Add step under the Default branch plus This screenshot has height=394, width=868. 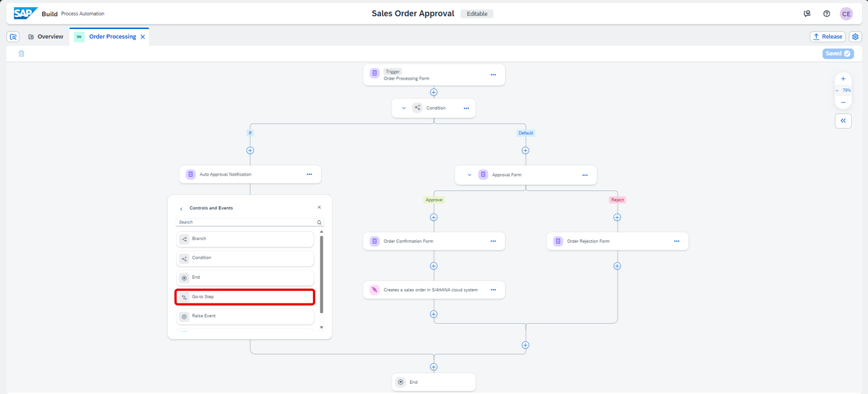click(x=525, y=150)
